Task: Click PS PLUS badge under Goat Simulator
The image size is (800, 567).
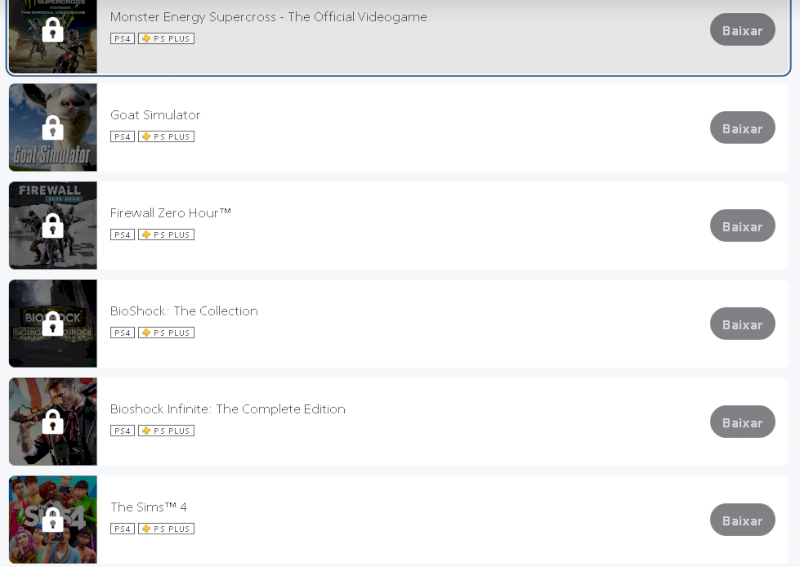Action: click(x=166, y=136)
